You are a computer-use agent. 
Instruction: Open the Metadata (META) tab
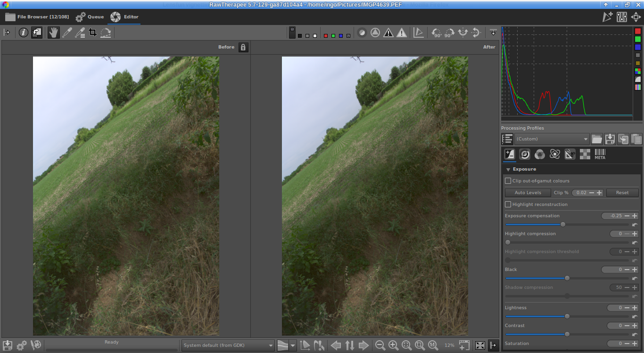click(x=600, y=154)
